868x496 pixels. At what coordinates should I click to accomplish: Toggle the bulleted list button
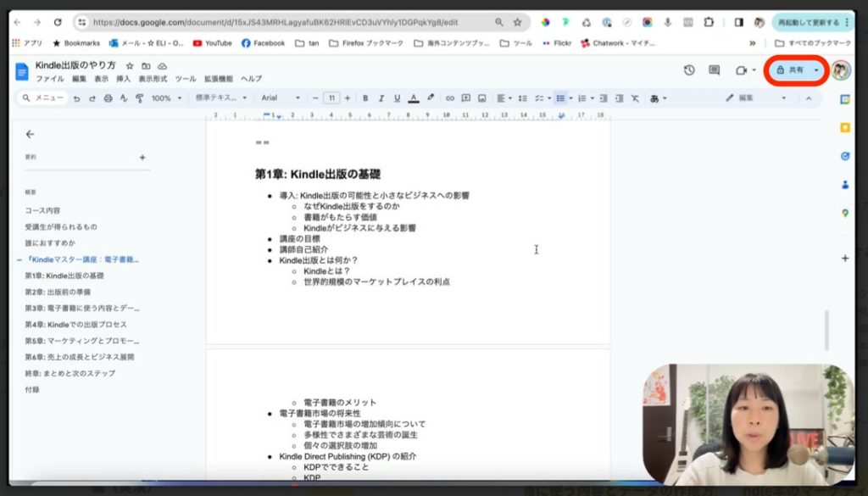[x=559, y=98]
